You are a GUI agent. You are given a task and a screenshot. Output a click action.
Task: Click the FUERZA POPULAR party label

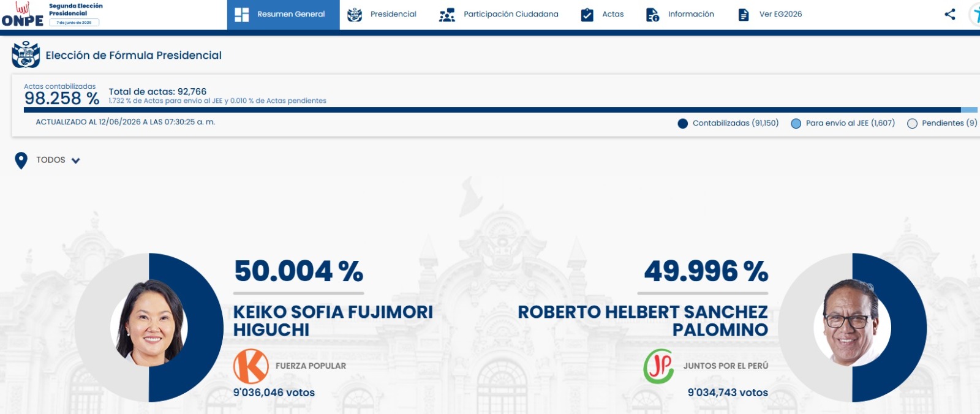pos(311,366)
